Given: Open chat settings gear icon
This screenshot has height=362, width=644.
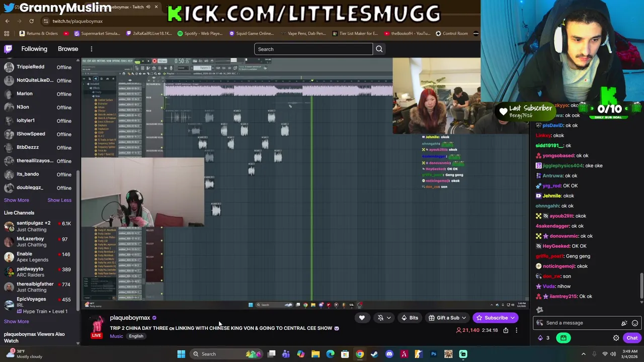Looking at the screenshot, I should coord(616,338).
